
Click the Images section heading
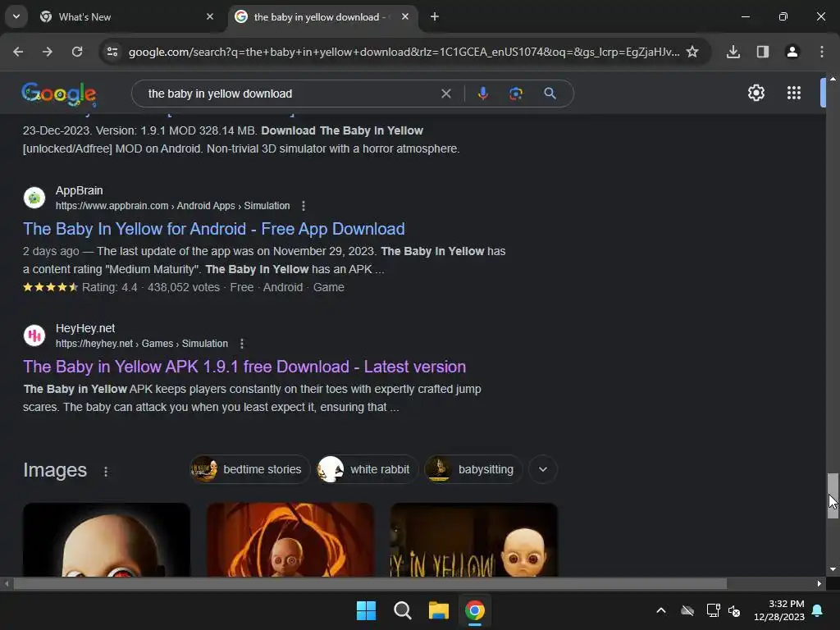[x=55, y=470]
